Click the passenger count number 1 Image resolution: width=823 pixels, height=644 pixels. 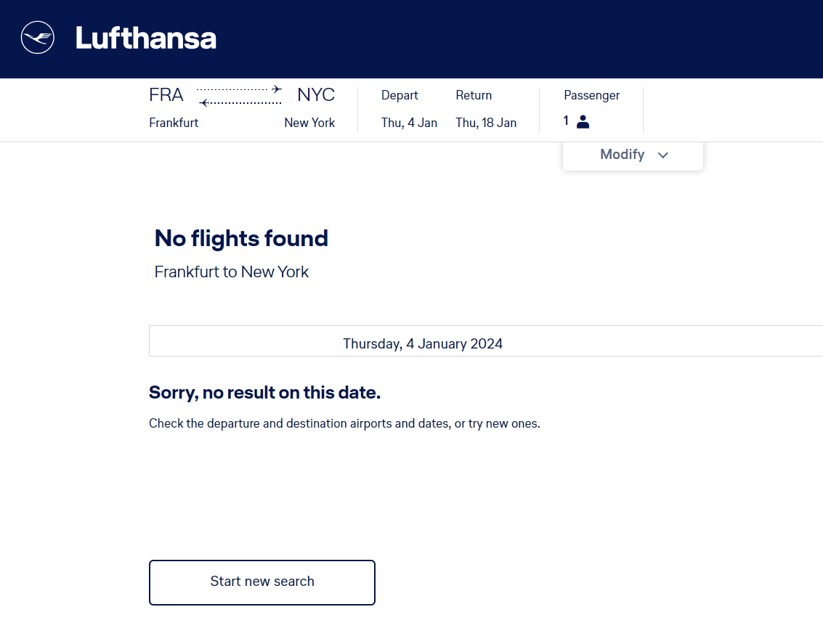click(566, 121)
